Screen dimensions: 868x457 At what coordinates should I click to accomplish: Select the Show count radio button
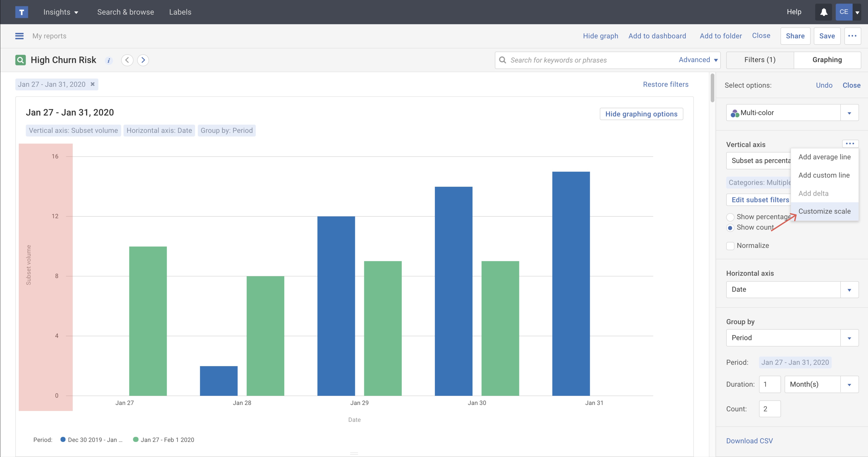731,228
